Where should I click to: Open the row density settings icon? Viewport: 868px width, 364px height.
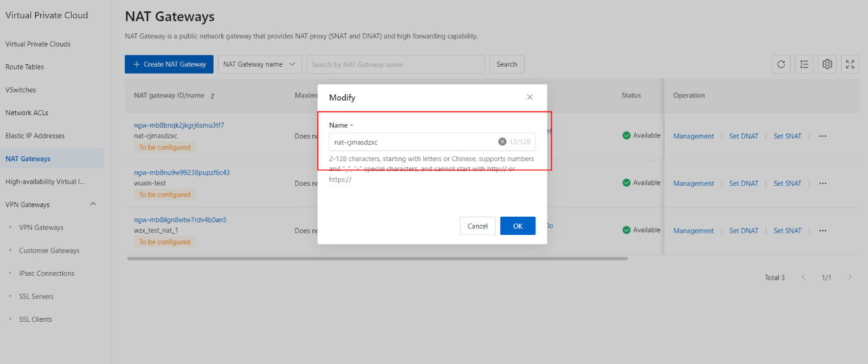804,64
